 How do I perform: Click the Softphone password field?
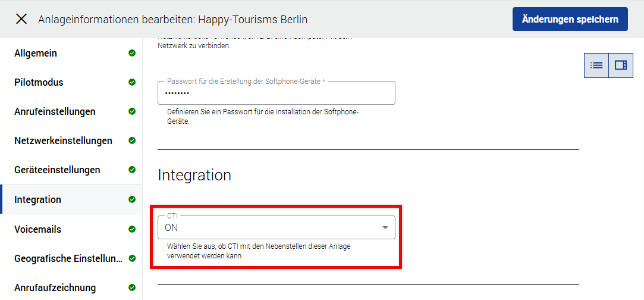[276, 93]
